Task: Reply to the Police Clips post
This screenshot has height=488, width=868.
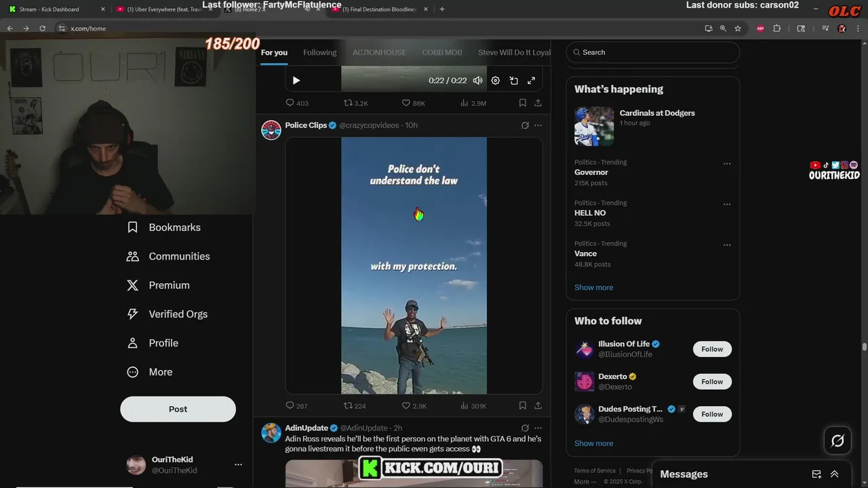Action: click(296, 405)
